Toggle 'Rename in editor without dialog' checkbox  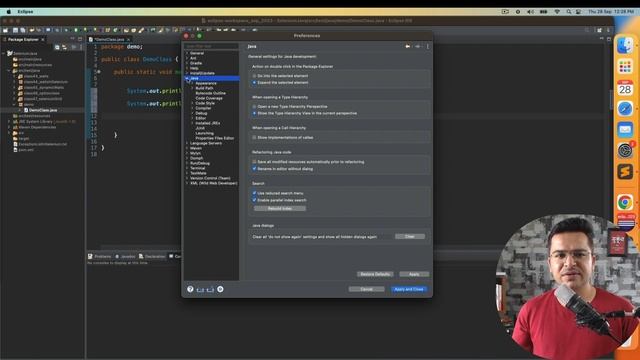[254, 169]
